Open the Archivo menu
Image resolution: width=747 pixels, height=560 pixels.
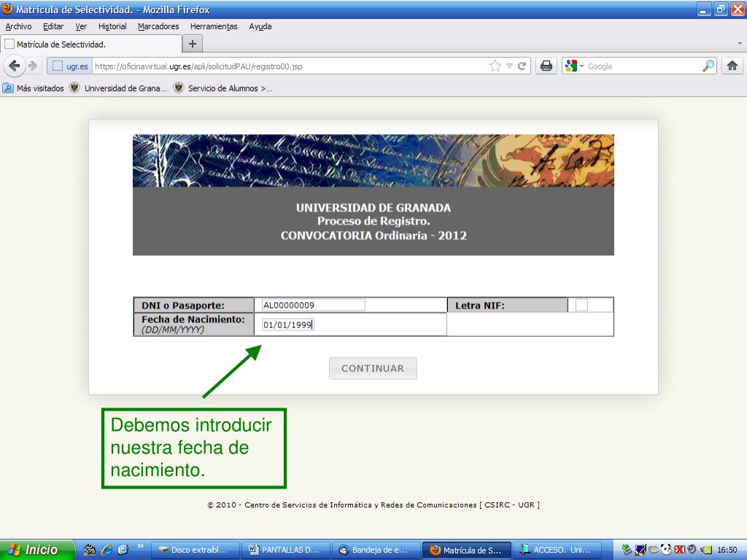coord(18,26)
